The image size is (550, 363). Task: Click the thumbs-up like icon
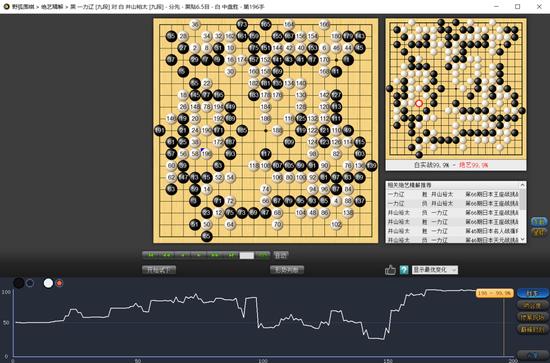tap(390, 270)
